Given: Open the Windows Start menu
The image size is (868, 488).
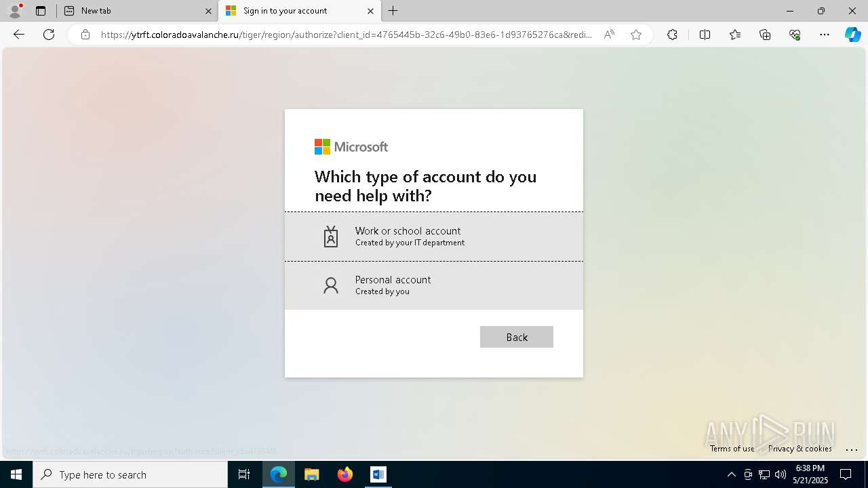Looking at the screenshot, I should [x=16, y=474].
